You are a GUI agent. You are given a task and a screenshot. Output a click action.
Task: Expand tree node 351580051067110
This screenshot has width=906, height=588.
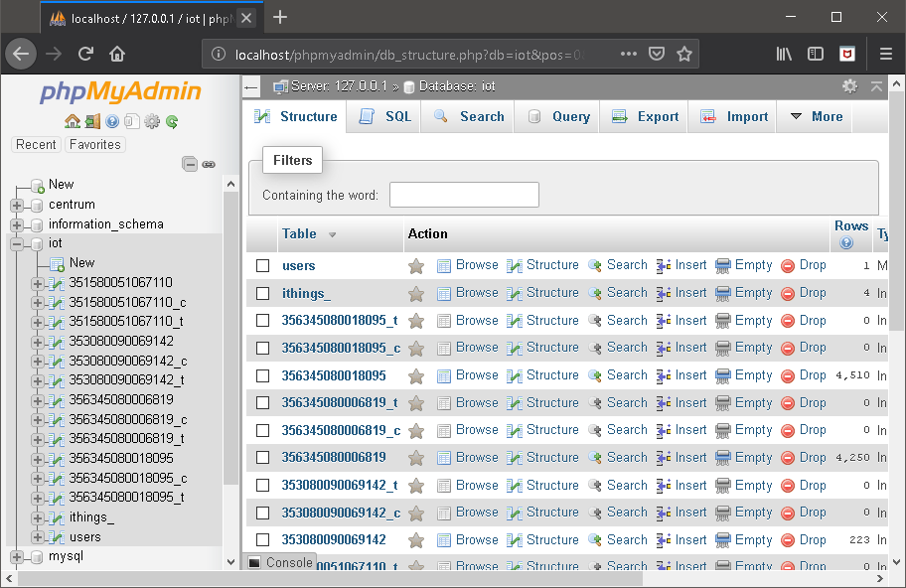[38, 284]
